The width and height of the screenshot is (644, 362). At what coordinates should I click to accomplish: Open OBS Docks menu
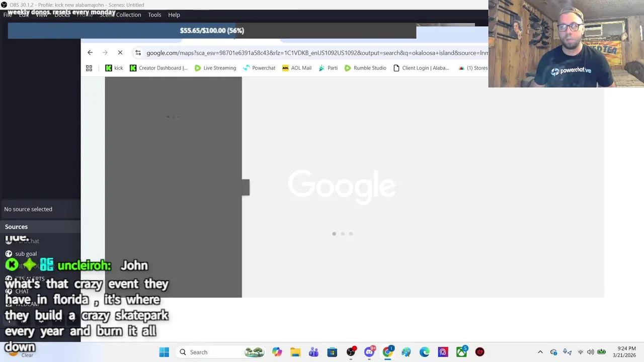(x=62, y=15)
